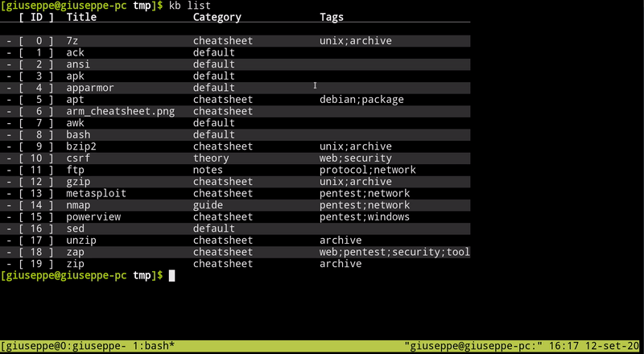The height and width of the screenshot is (354, 644).
Task: Click the 7z entry title
Action: pyautogui.click(x=72, y=41)
